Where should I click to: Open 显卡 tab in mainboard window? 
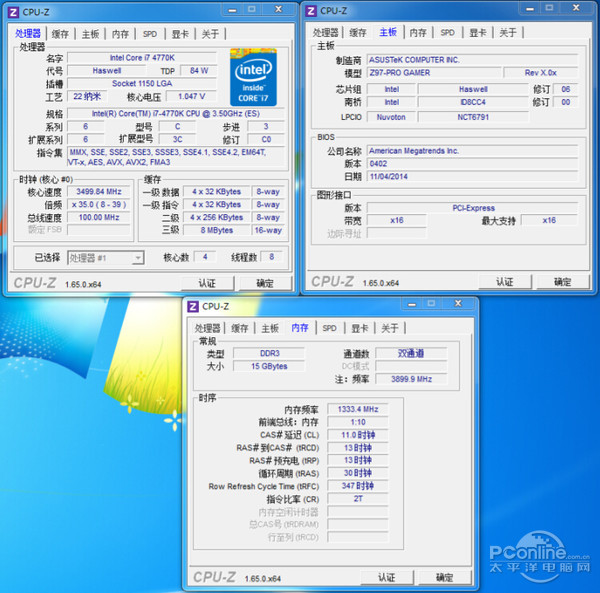(x=478, y=33)
